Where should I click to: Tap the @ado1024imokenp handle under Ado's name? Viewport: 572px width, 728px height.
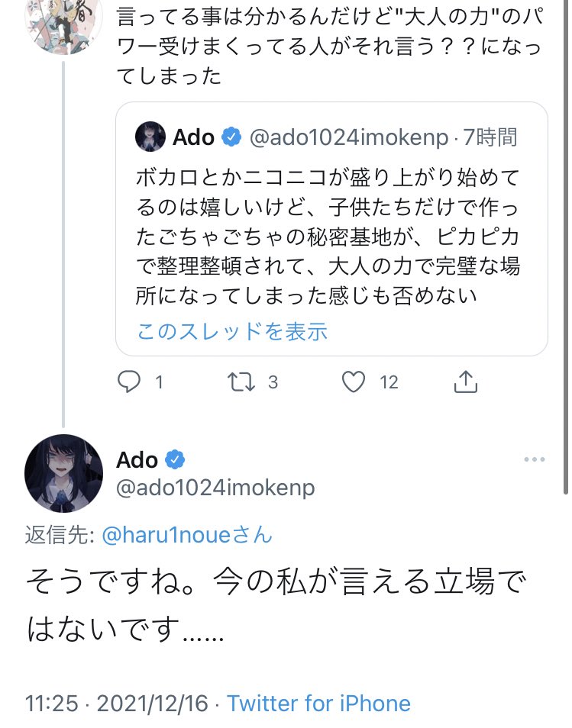pos(215,488)
